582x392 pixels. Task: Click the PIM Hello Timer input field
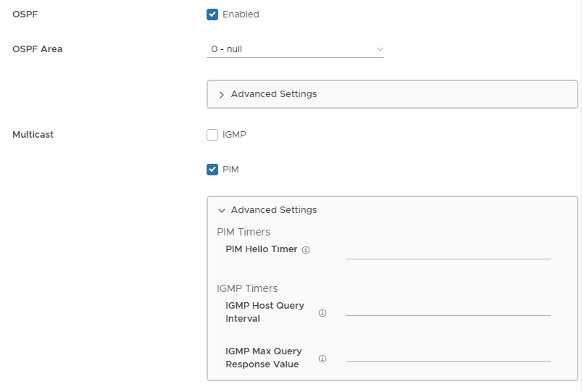448,250
